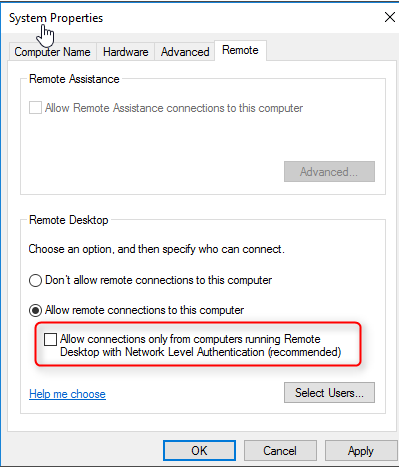Image resolution: width=399 pixels, height=467 pixels.
Task: Click the System Properties title bar text
Action: [56, 18]
